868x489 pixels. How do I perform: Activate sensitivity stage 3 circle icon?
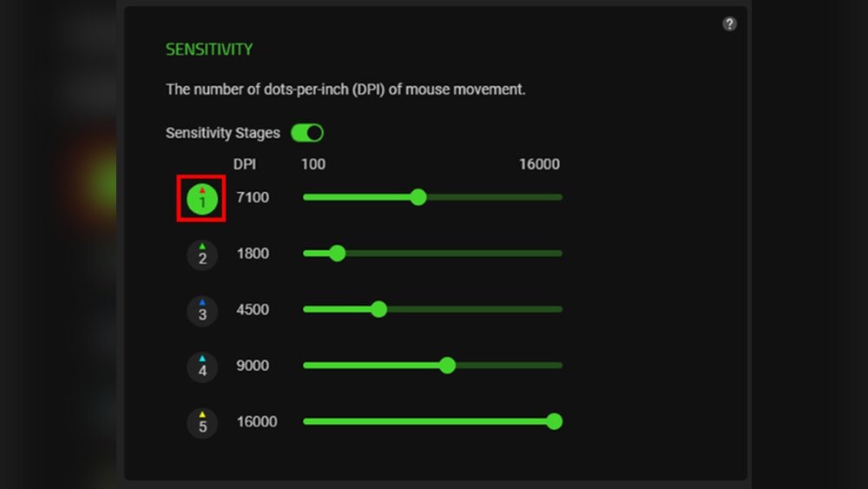click(202, 311)
